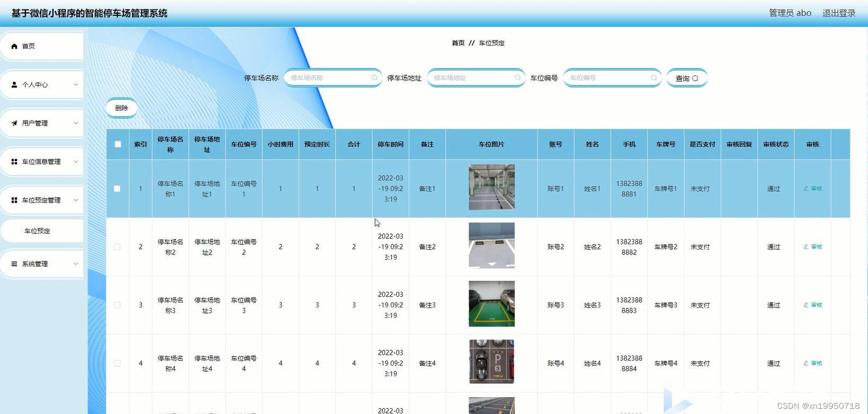
Task: Click the home icon beside 首页
Action: tap(14, 46)
